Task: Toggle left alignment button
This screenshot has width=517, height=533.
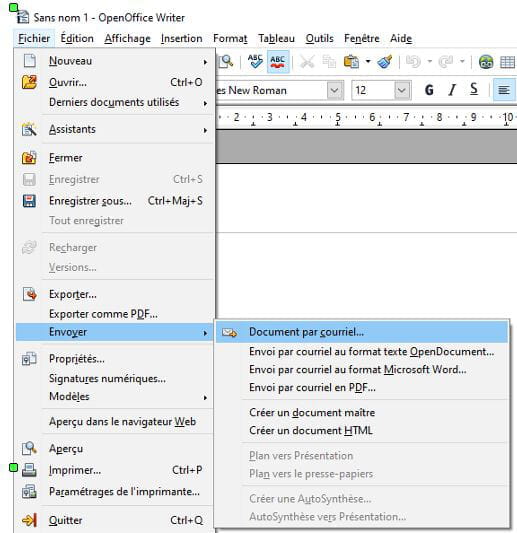Action: 504,90
